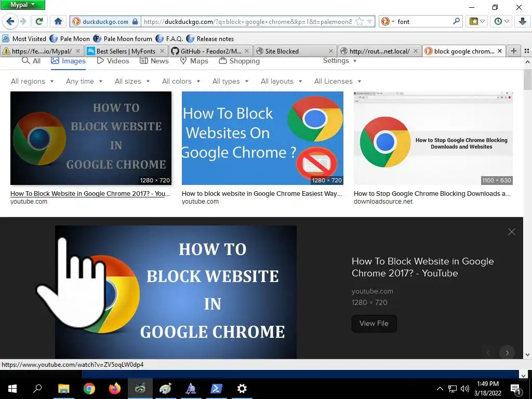Open a new tab with plus button
The width and height of the screenshot is (532, 399).
pos(514,51)
